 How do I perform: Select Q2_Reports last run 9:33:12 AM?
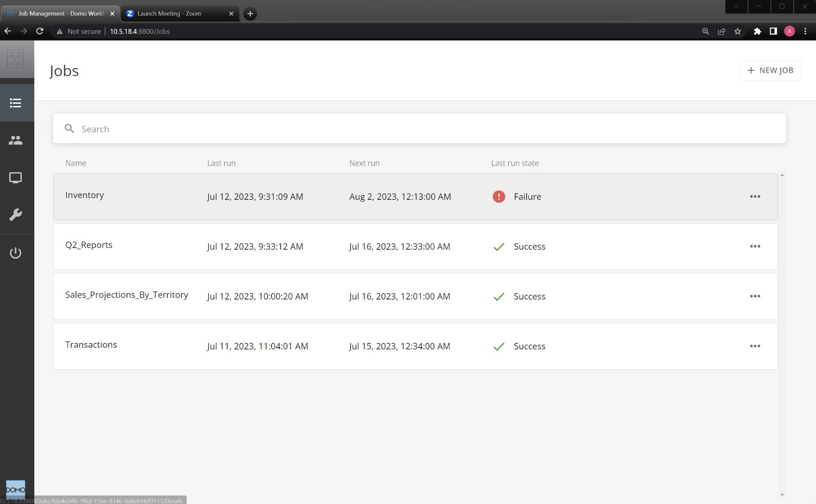(x=255, y=247)
